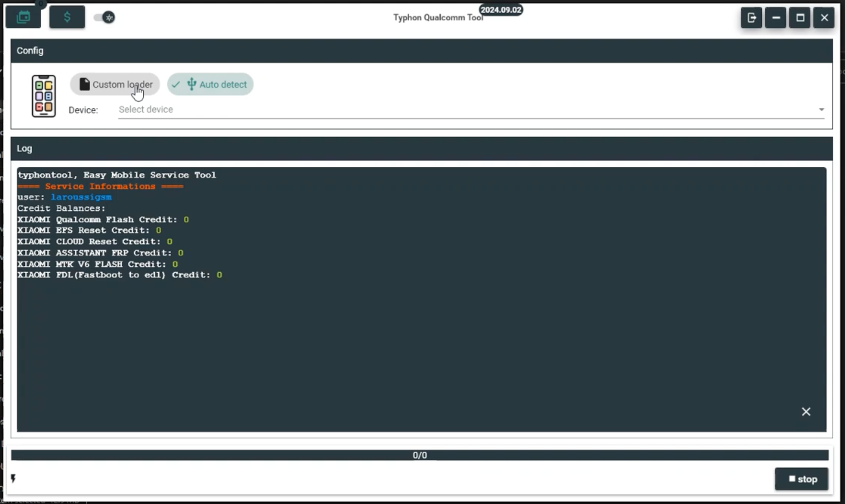Open the Select device dropdown

[471, 109]
